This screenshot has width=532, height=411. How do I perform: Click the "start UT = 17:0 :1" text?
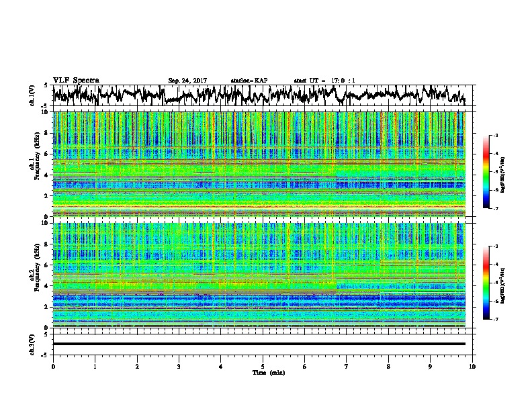pos(324,81)
